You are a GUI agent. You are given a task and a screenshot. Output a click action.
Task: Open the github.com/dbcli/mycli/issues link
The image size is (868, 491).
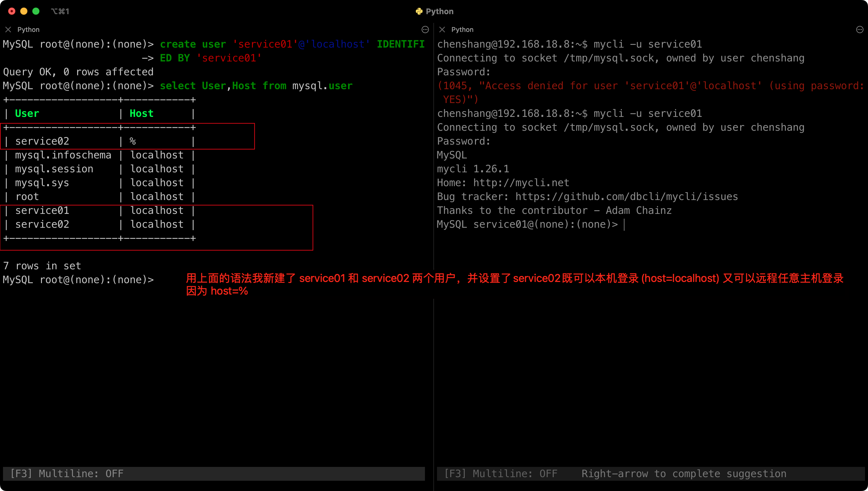click(627, 197)
